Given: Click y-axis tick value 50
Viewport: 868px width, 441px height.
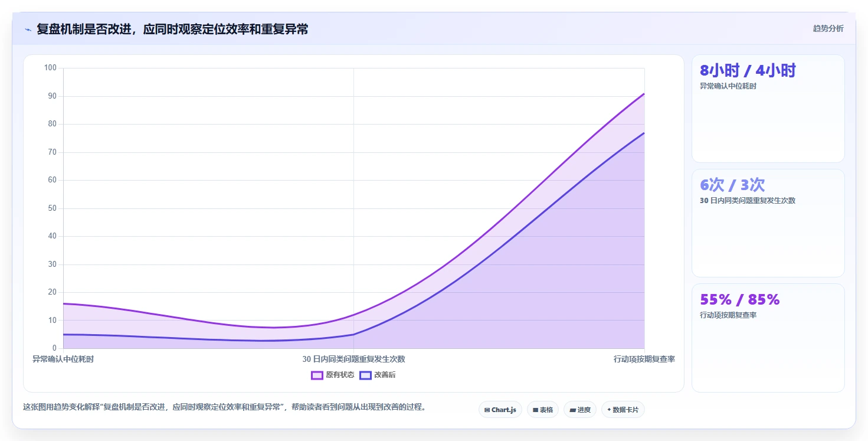Looking at the screenshot, I should (x=52, y=208).
